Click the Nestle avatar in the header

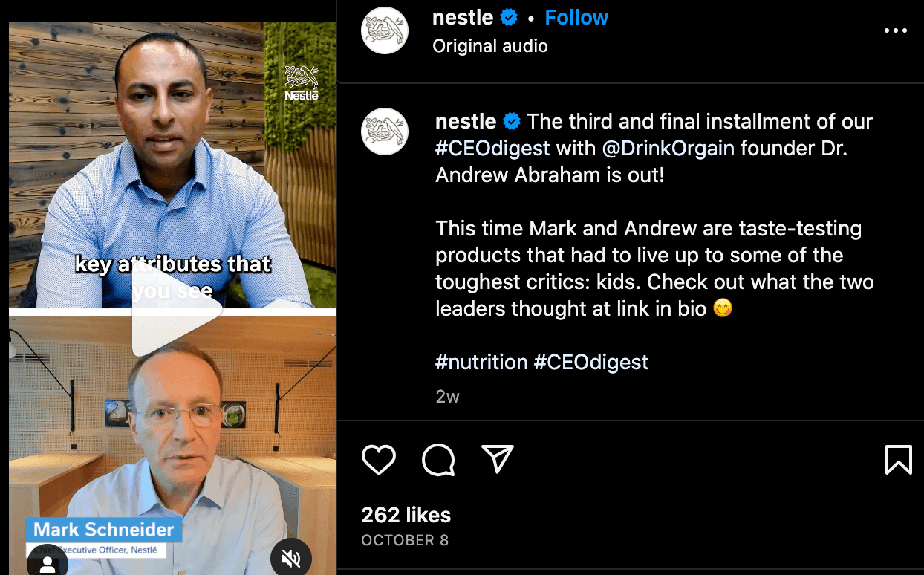point(385,31)
